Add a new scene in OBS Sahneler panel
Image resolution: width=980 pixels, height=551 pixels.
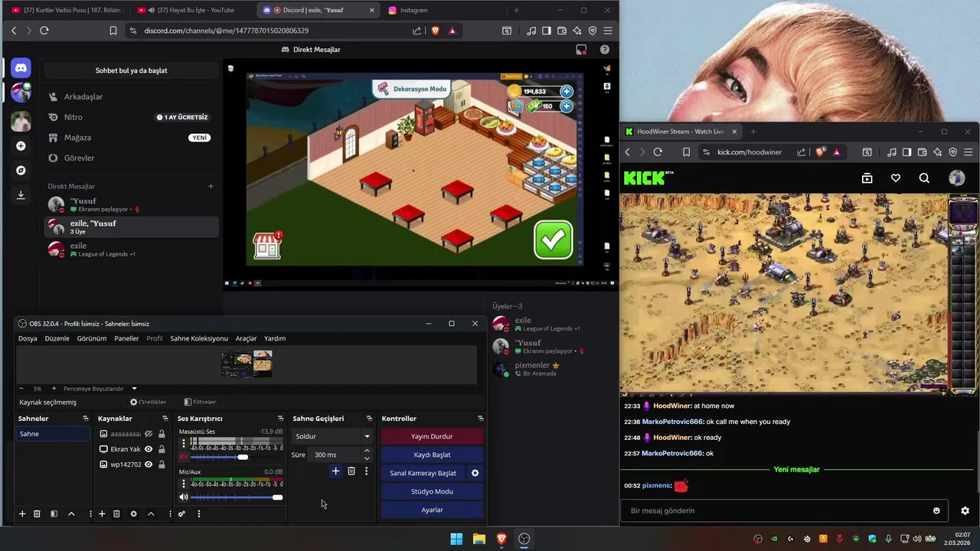point(22,514)
